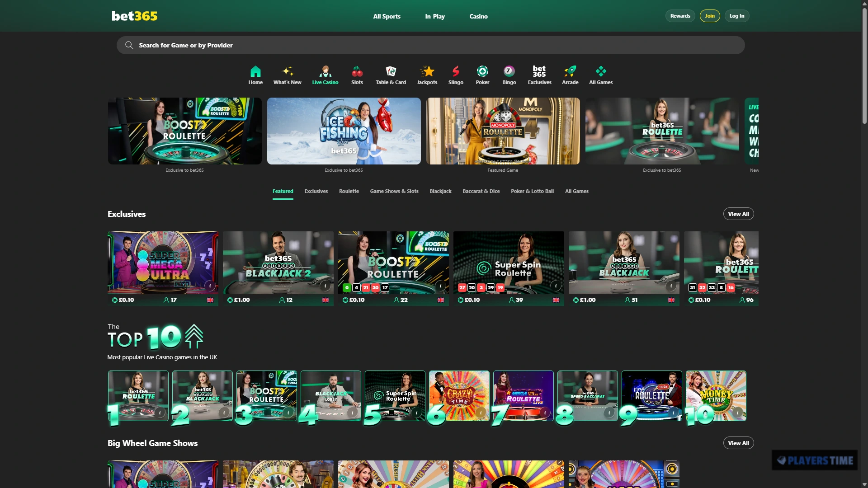This screenshot has width=868, height=488.
Task: Open the All Games category icon
Action: 601,75
